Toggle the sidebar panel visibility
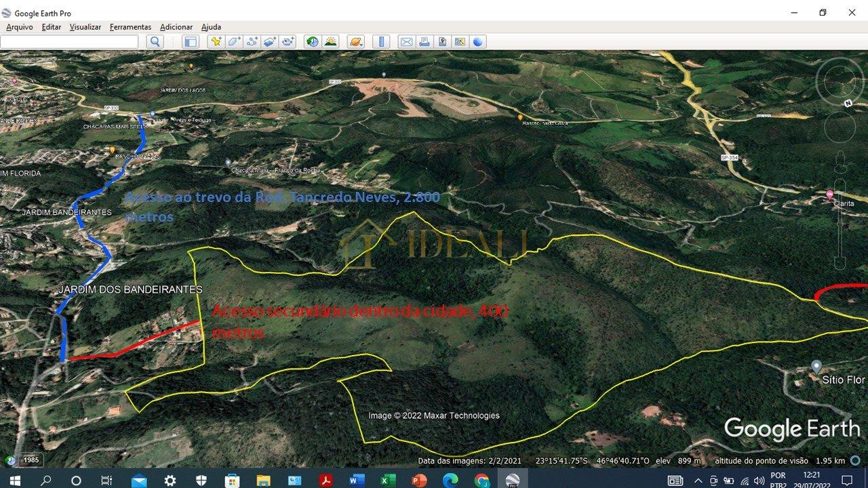Viewport: 868px width, 488px height. [191, 41]
